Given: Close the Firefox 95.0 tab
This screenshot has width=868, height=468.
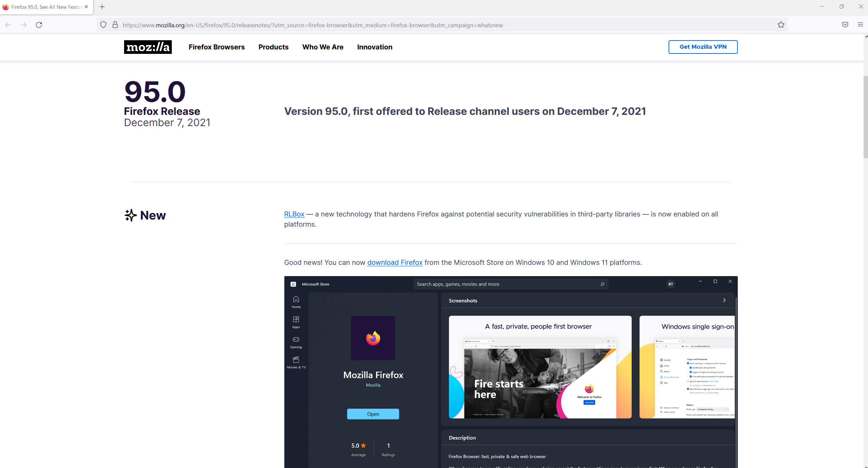Looking at the screenshot, I should point(86,7).
